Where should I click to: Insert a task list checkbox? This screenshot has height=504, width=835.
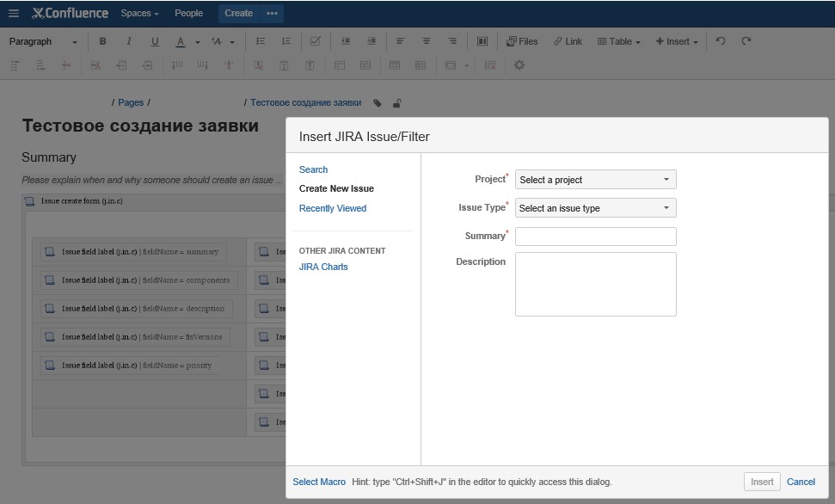[x=316, y=41]
